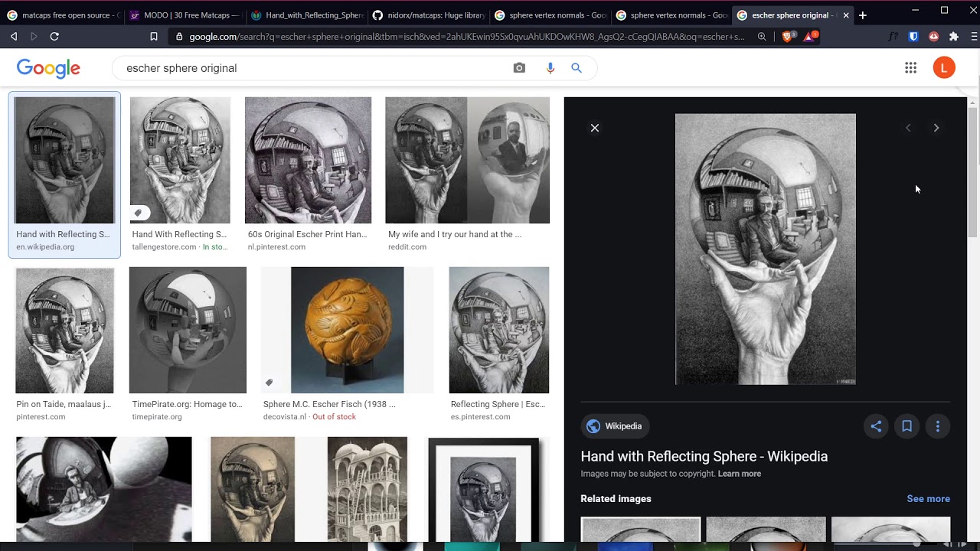
Task: Open the '60s Original Escher Print' Pinterest result
Action: (308, 160)
